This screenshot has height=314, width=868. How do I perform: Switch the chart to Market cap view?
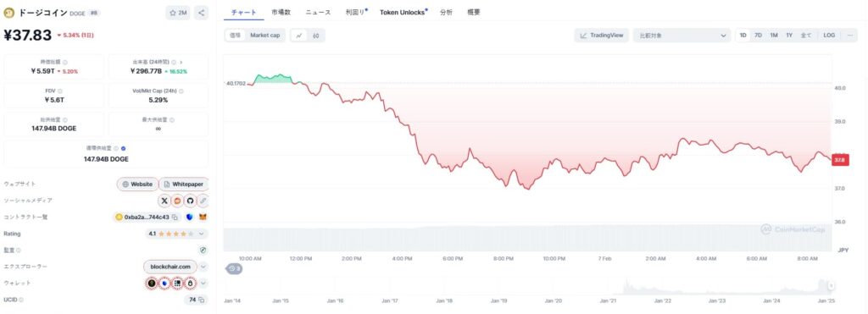(264, 36)
